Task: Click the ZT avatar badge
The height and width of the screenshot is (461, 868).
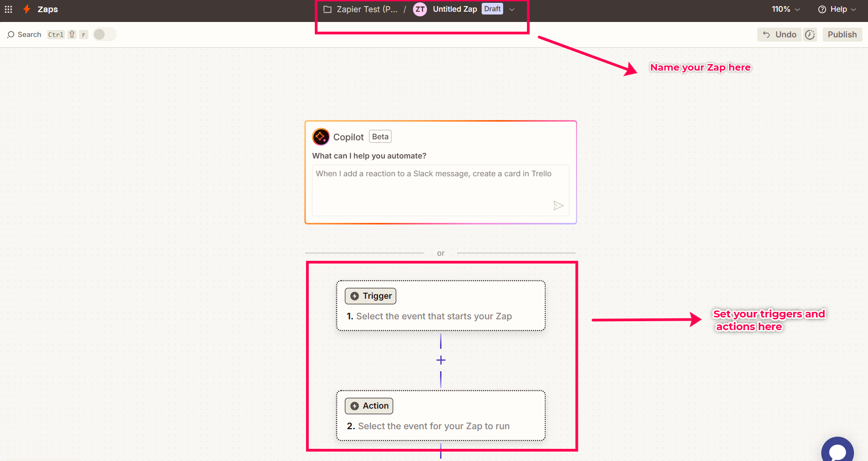Action: (420, 9)
